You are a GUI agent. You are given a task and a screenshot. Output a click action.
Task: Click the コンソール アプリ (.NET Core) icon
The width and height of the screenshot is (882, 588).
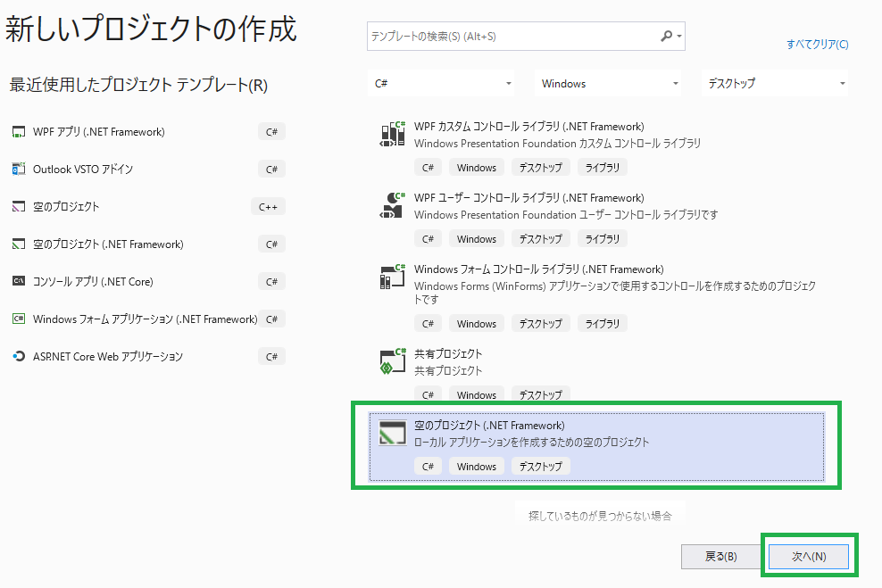tap(19, 281)
